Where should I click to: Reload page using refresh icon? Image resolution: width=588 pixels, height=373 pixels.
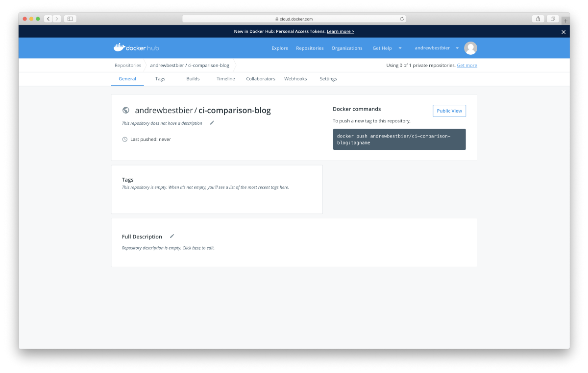[x=402, y=19]
